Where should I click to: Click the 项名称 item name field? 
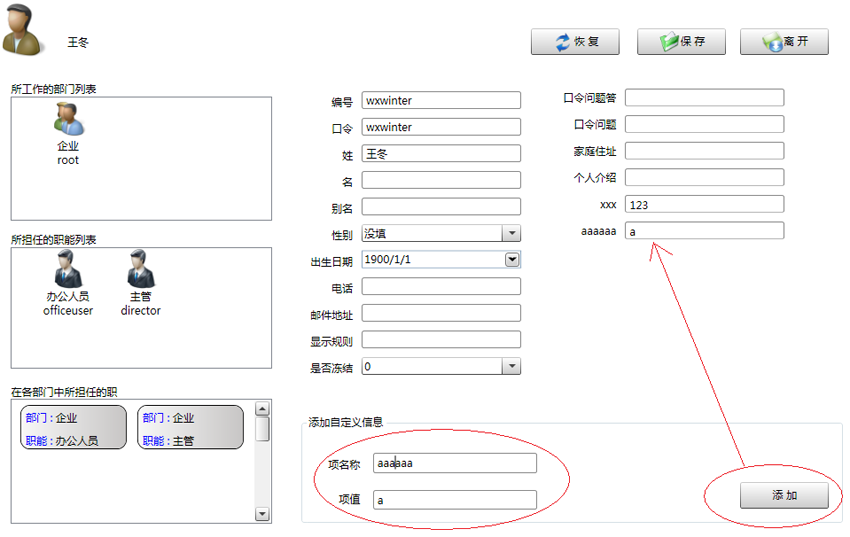(x=455, y=463)
